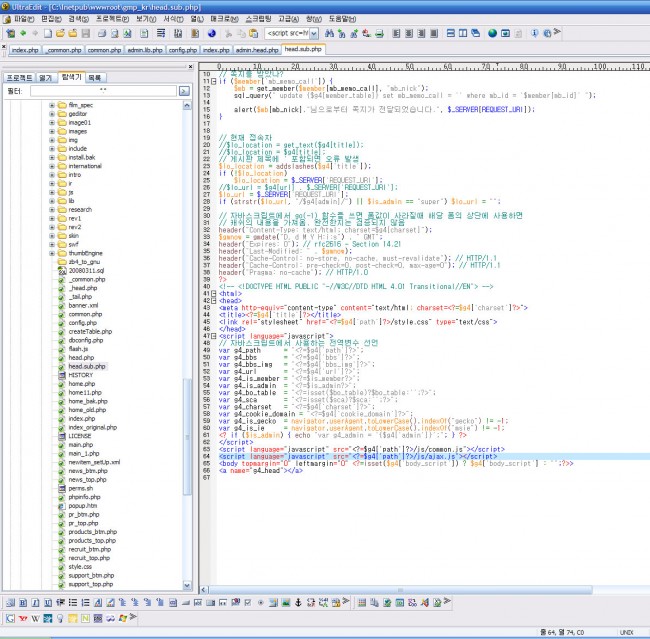This screenshot has width=650, height=639.
Task: Click the UltraEdit icon in the title bar
Action: [8, 5]
